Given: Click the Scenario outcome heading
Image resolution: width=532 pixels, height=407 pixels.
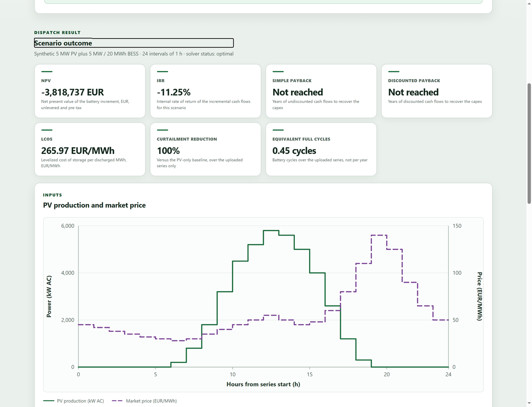Looking at the screenshot, I should click(134, 43).
